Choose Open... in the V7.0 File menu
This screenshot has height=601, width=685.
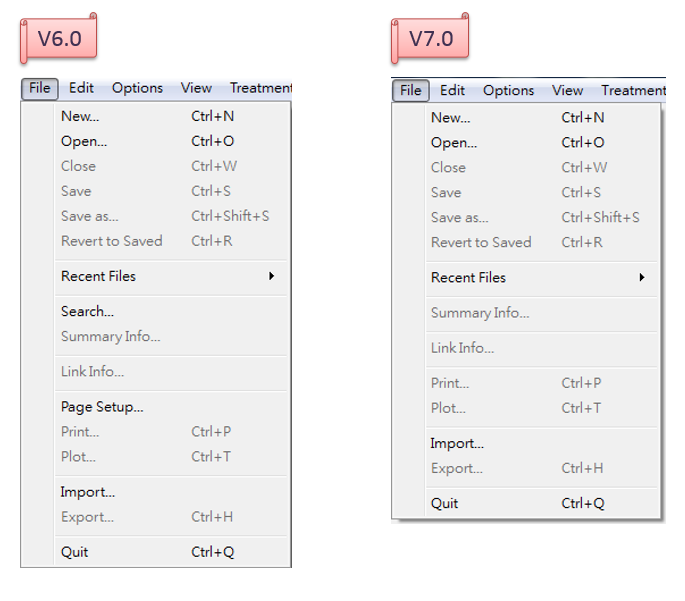tap(453, 143)
